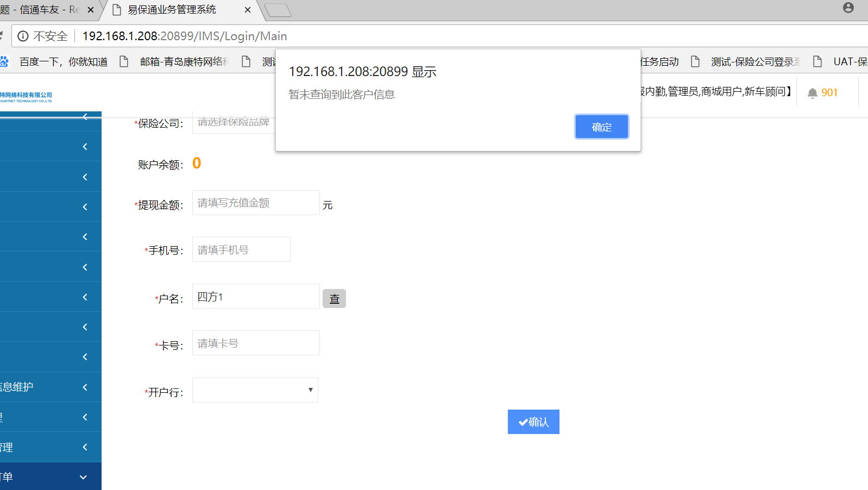868x490 pixels.
Task: Click the user roles text 管理员,商城用户,新车顾问
Action: pyautogui.click(x=727, y=91)
